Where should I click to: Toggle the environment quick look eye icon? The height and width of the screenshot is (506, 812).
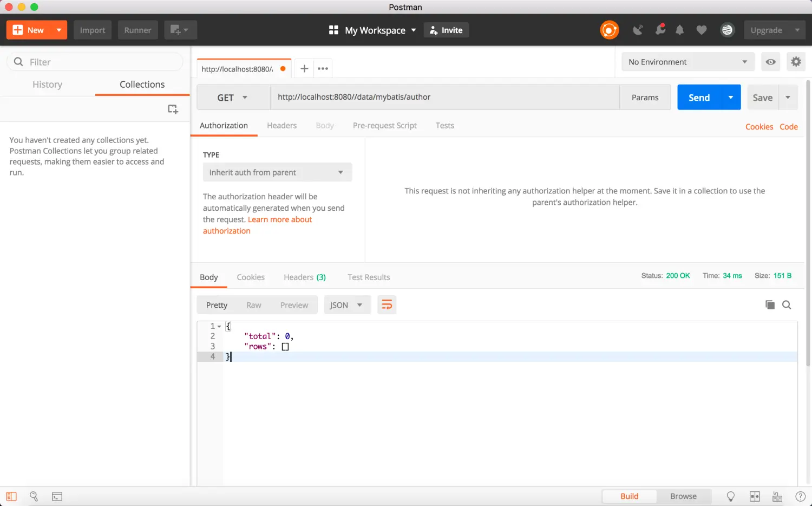[770, 62]
